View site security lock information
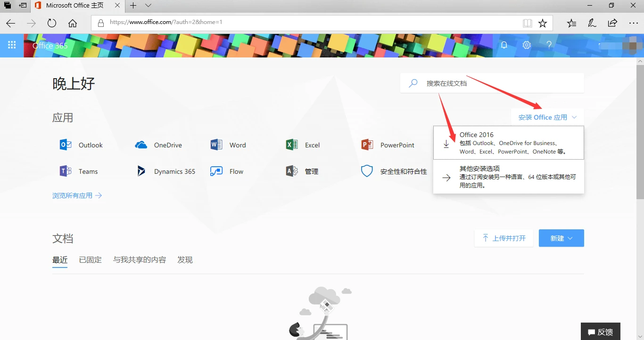644x340 pixels. 100,23
